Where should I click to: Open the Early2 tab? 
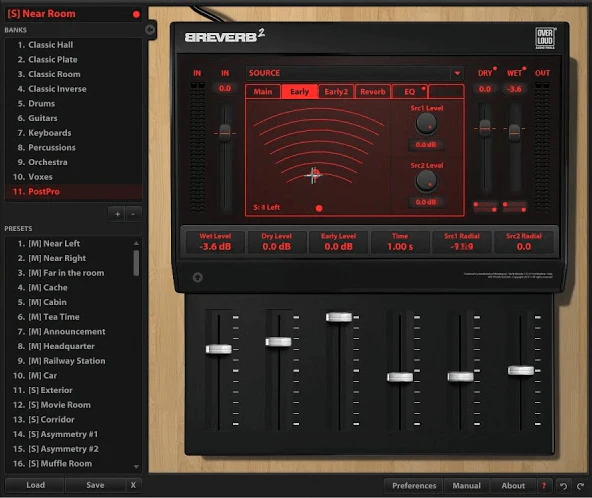336,92
